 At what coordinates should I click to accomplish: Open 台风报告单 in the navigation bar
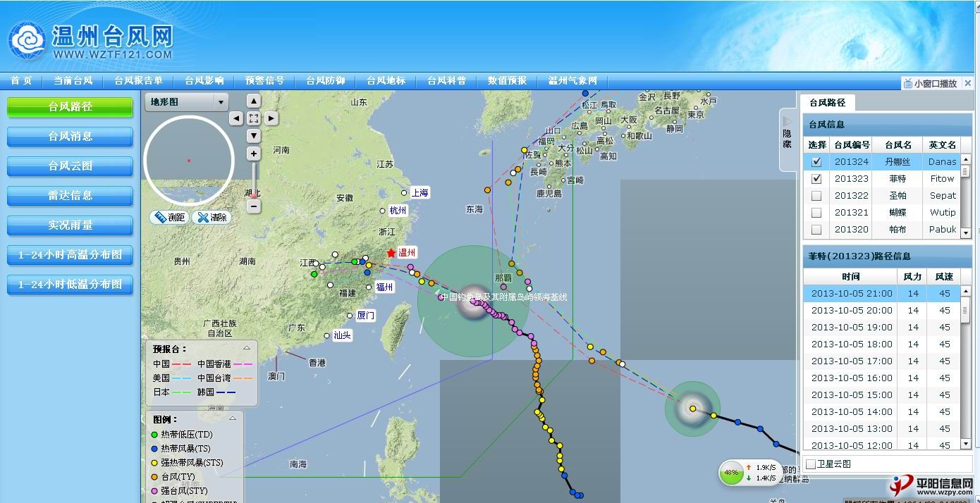[139, 81]
